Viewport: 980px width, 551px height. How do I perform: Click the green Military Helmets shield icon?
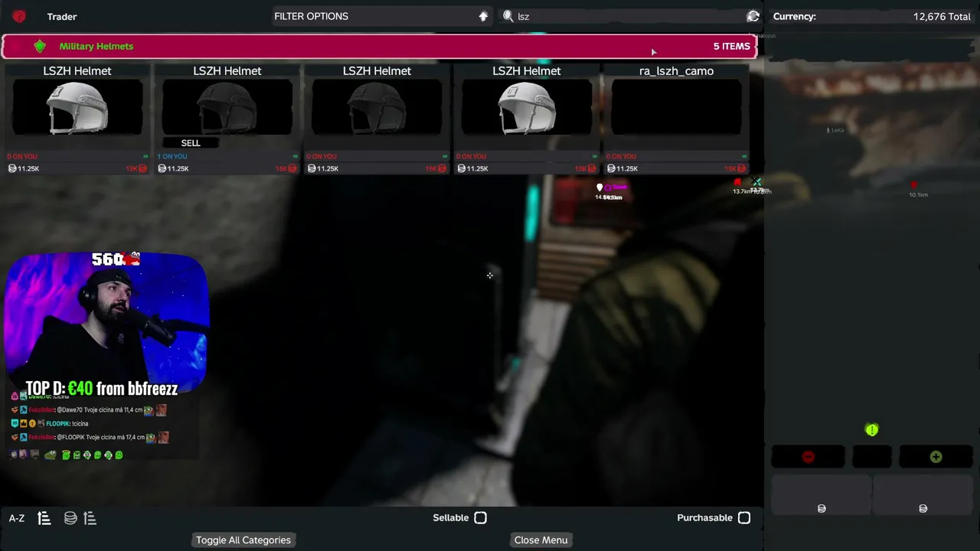pyautogui.click(x=40, y=47)
